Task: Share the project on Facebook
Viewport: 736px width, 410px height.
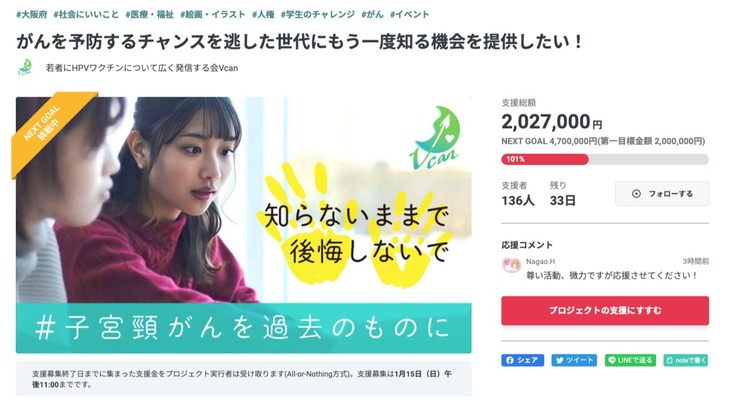Action: coord(522,360)
